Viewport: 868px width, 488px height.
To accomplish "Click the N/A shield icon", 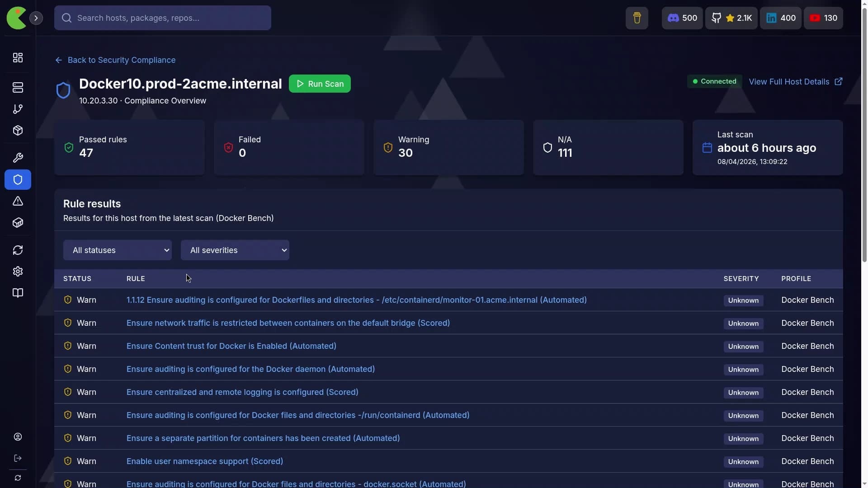I will pyautogui.click(x=547, y=148).
